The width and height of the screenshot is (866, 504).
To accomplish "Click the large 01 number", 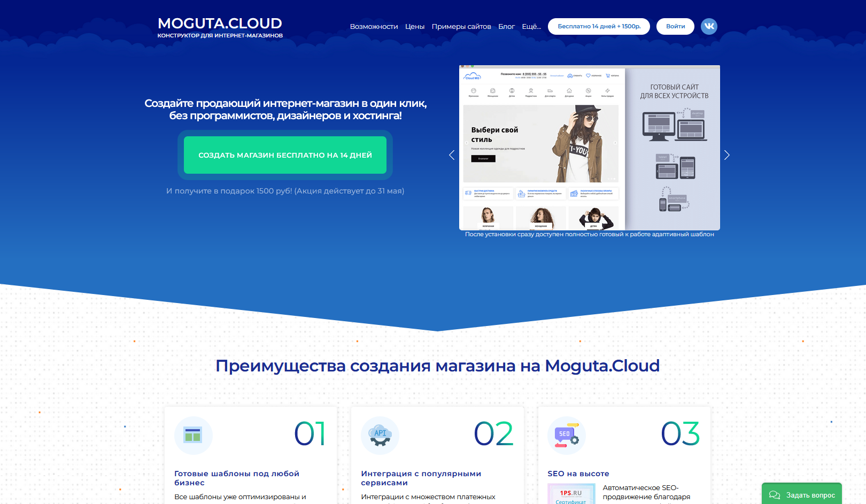I will point(311,433).
